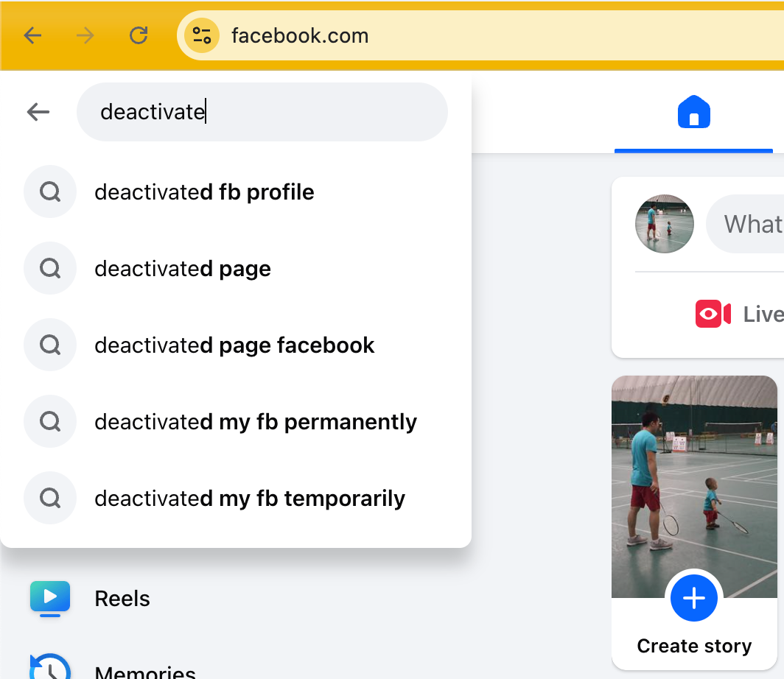784x679 pixels.
Task: Start a Live video with camera icon
Action: click(713, 314)
